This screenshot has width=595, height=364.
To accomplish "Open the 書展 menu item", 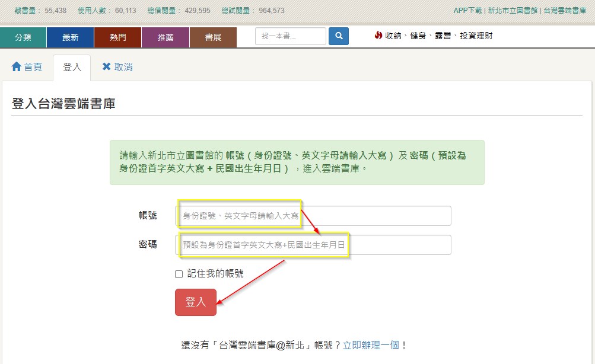I will tap(213, 37).
